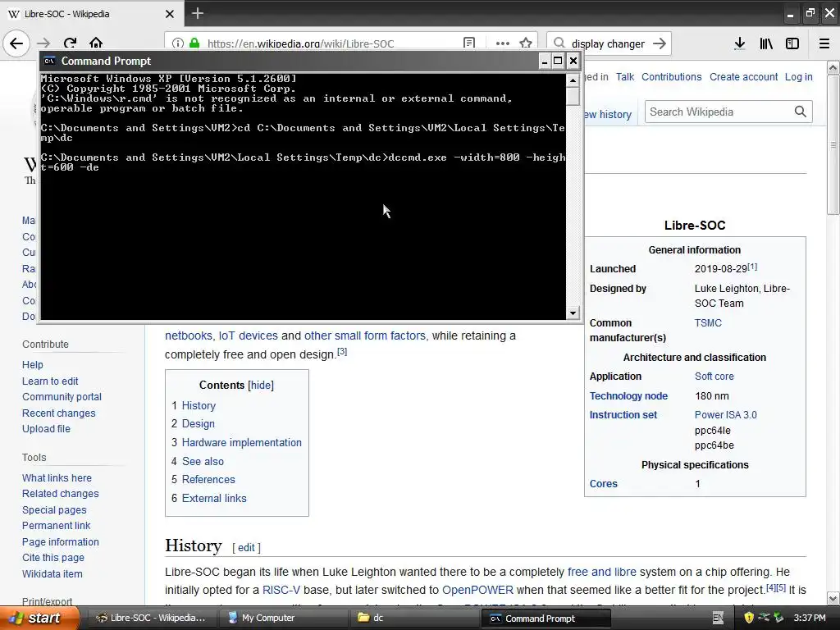Open sidebar Help link
Viewport: 840px width, 630px height.
(33, 365)
